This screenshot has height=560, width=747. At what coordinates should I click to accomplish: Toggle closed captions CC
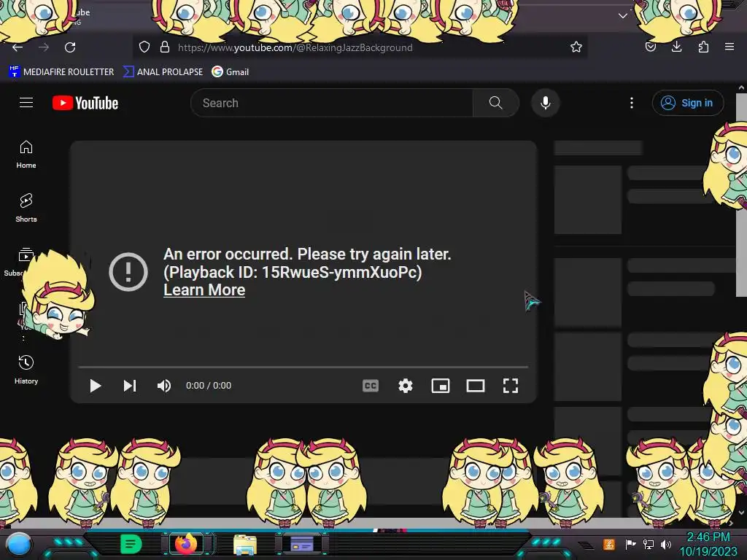click(371, 386)
